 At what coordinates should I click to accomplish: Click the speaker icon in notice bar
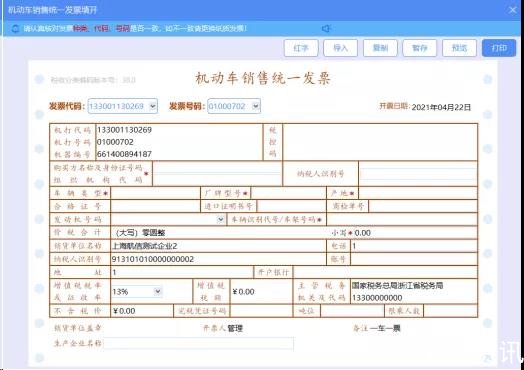coord(326,29)
